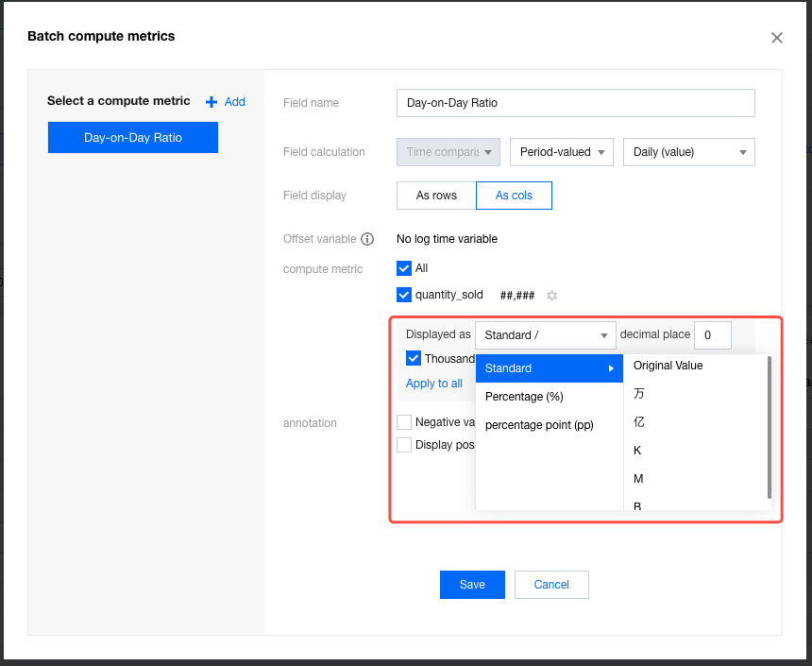The width and height of the screenshot is (812, 666).
Task: Click the submenu vertical scrollbar
Action: click(x=770, y=426)
